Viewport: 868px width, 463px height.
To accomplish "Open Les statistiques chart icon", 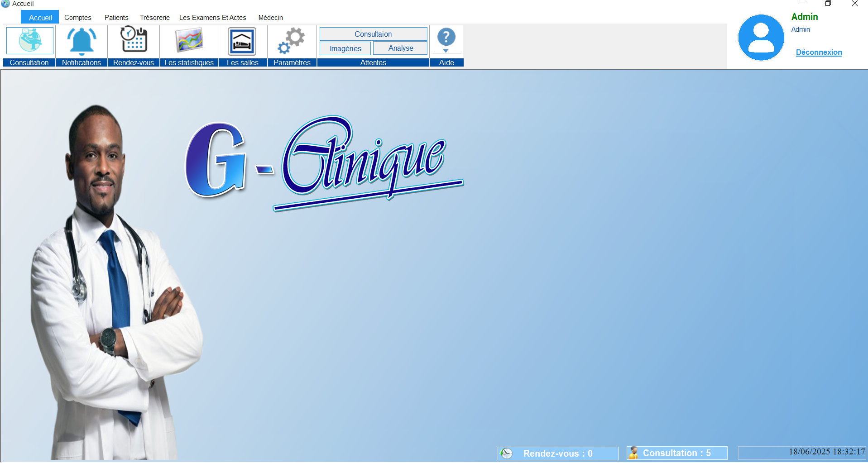I will [189, 41].
